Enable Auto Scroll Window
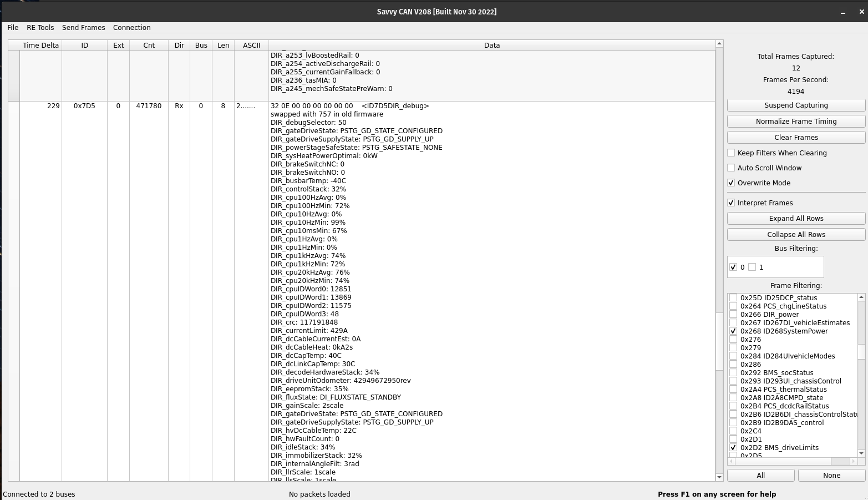The height and width of the screenshot is (500, 868). pyautogui.click(x=731, y=168)
